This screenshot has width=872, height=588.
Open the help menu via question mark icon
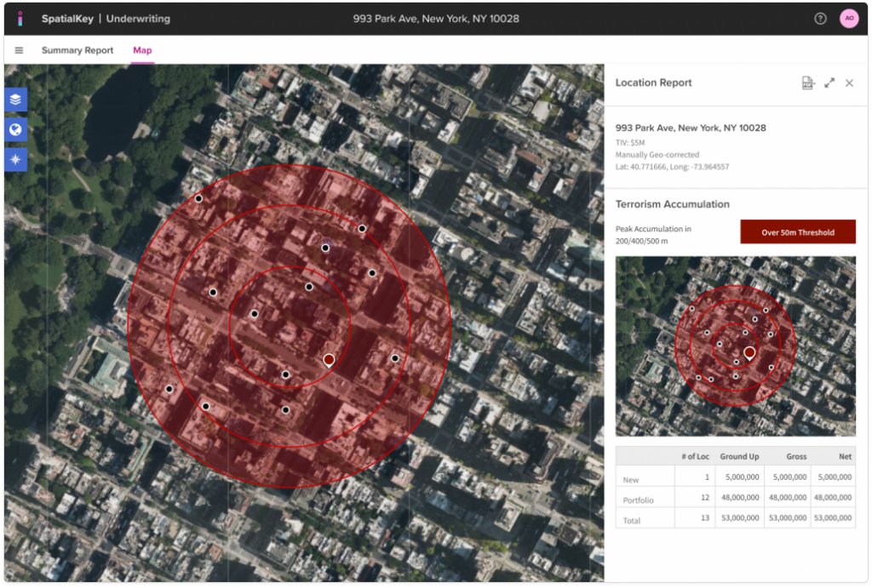click(x=818, y=18)
